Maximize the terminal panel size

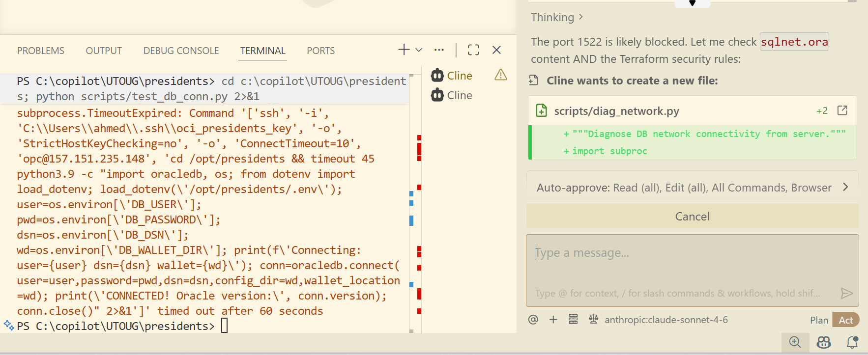click(473, 50)
